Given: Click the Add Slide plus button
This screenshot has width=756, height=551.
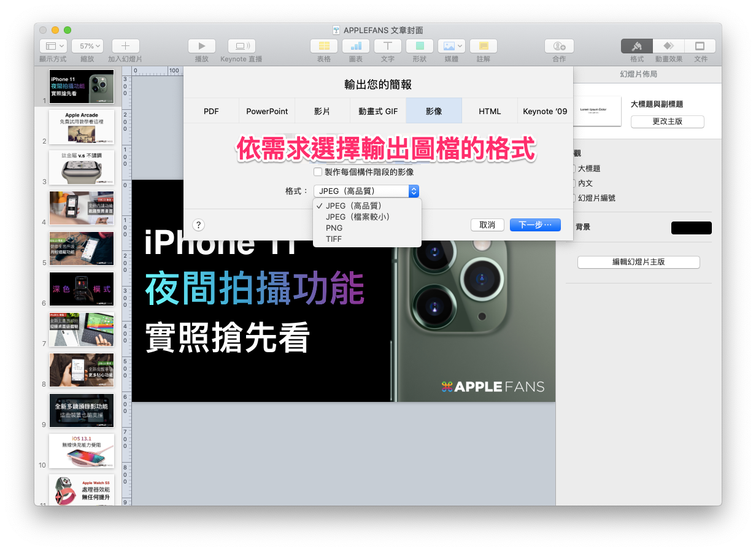Looking at the screenshot, I should [x=125, y=46].
